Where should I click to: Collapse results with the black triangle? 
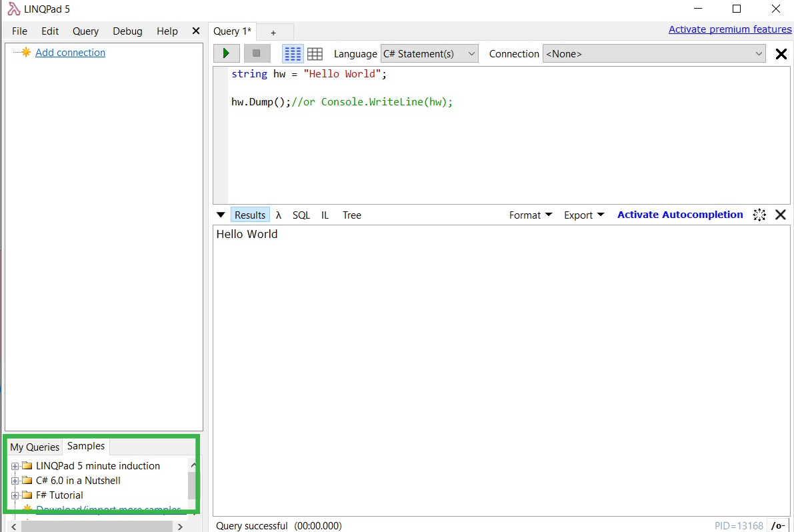click(221, 215)
